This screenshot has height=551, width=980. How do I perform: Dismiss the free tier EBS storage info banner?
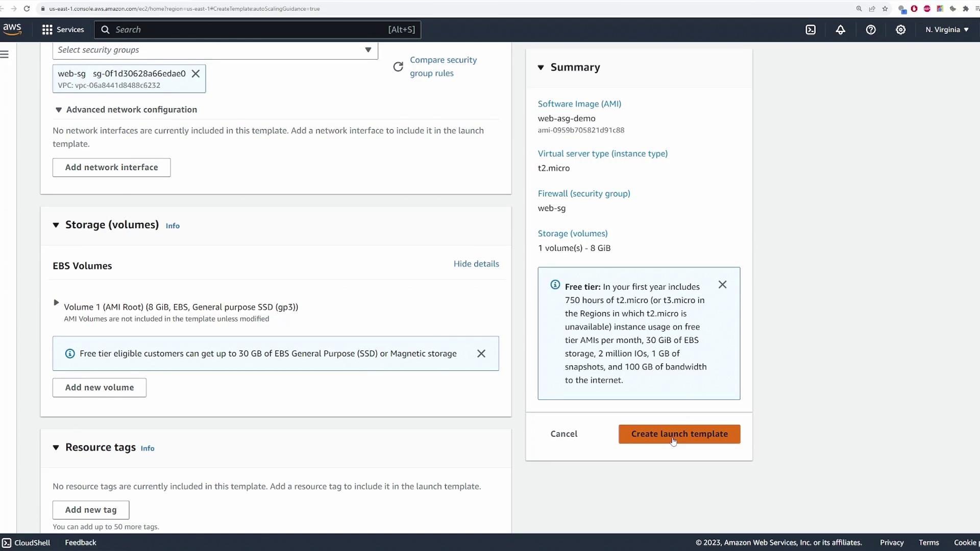(x=481, y=354)
